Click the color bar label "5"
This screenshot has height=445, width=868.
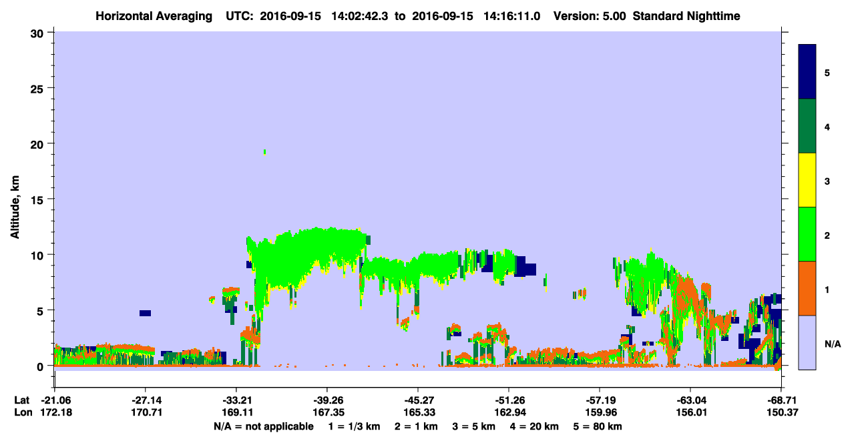click(x=827, y=72)
